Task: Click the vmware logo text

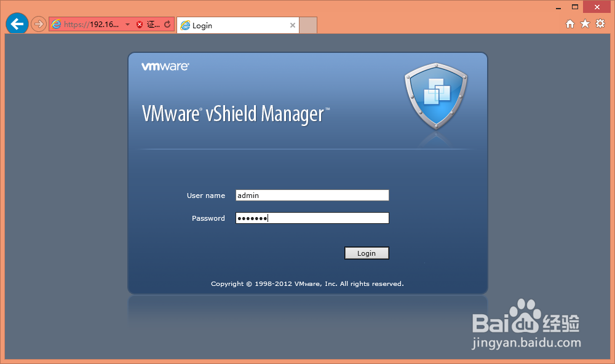Action: [165, 66]
